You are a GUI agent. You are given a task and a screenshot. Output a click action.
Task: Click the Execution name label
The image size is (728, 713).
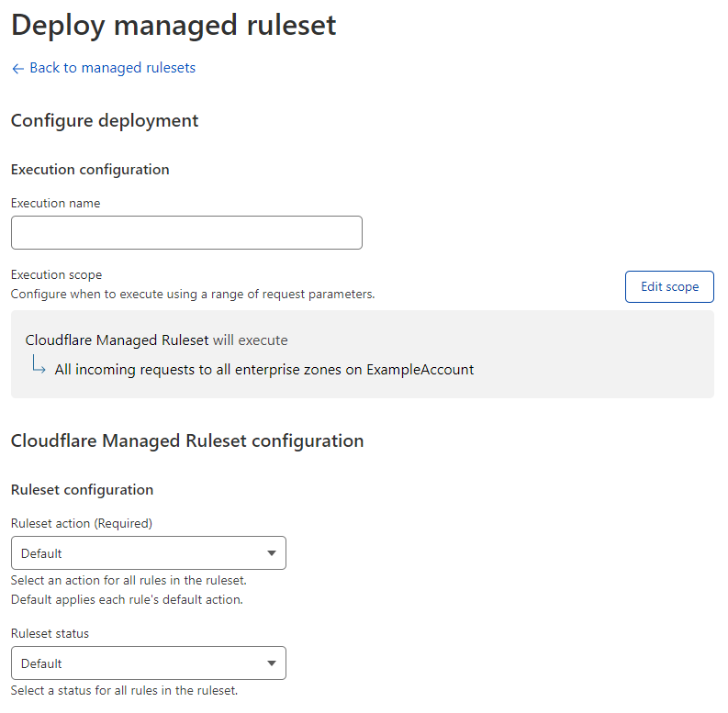(55, 203)
